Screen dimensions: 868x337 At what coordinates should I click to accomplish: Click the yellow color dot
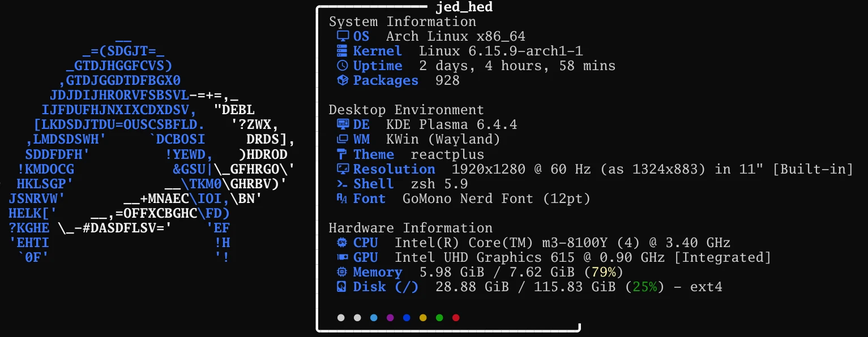(423, 318)
